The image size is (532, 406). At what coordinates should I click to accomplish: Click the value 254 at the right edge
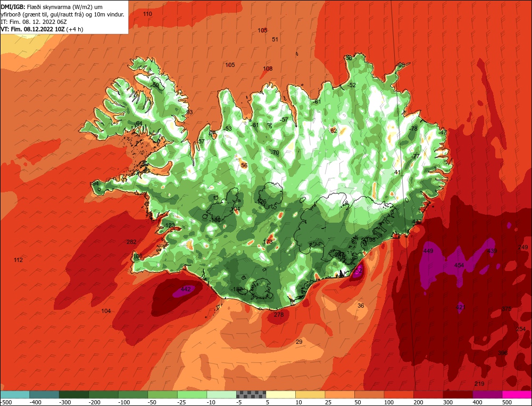[x=521, y=329]
